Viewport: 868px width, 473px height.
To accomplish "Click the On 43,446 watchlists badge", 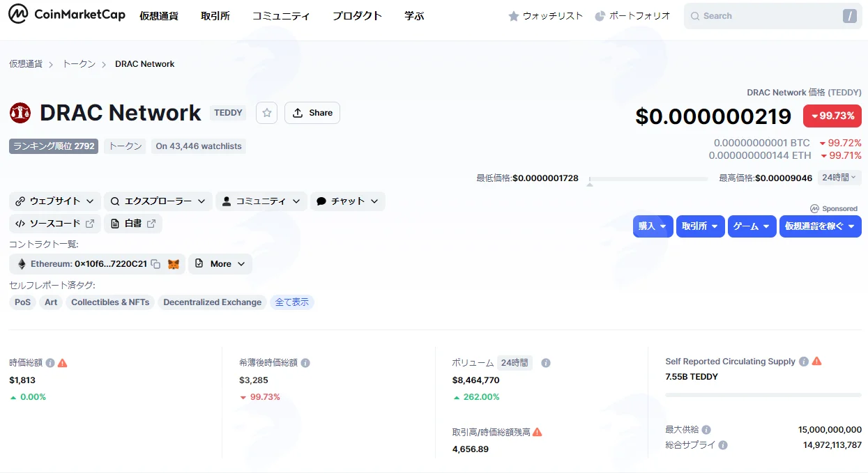I will point(199,146).
